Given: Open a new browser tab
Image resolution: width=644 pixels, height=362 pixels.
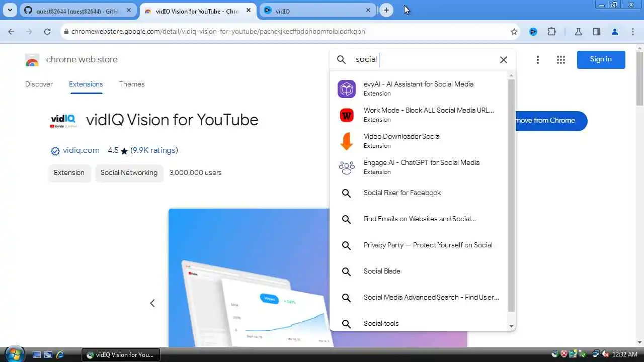Looking at the screenshot, I should tap(386, 10).
